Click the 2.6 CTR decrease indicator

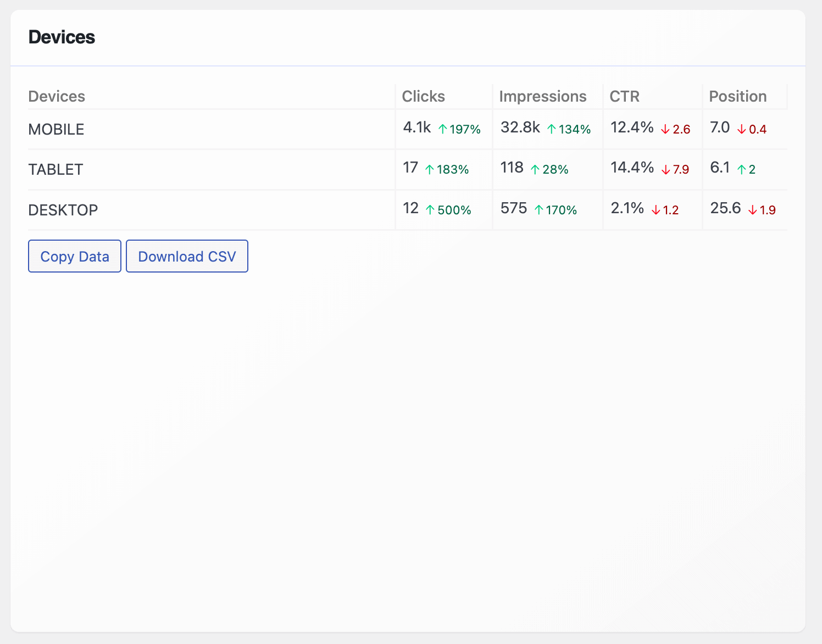click(x=675, y=129)
